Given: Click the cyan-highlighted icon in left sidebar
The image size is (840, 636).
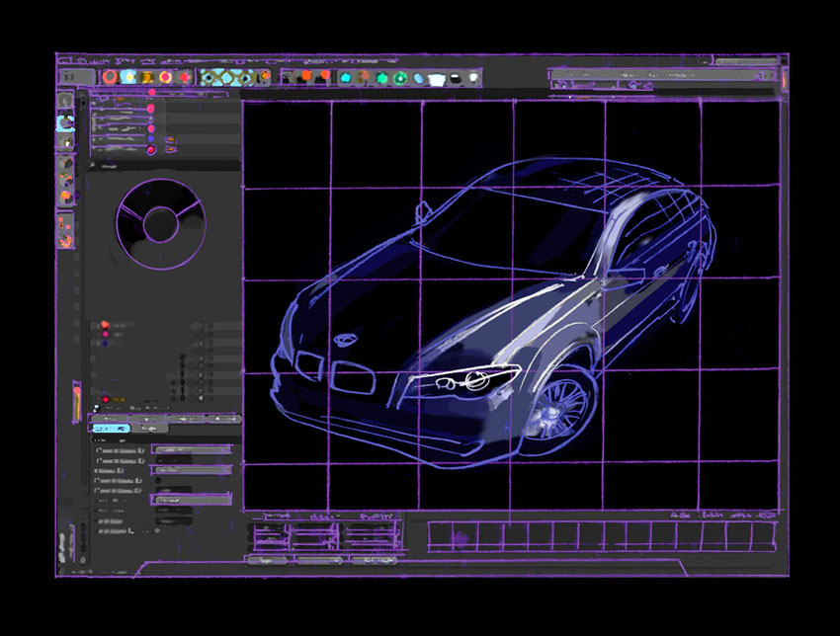Looking at the screenshot, I should pos(65,123).
